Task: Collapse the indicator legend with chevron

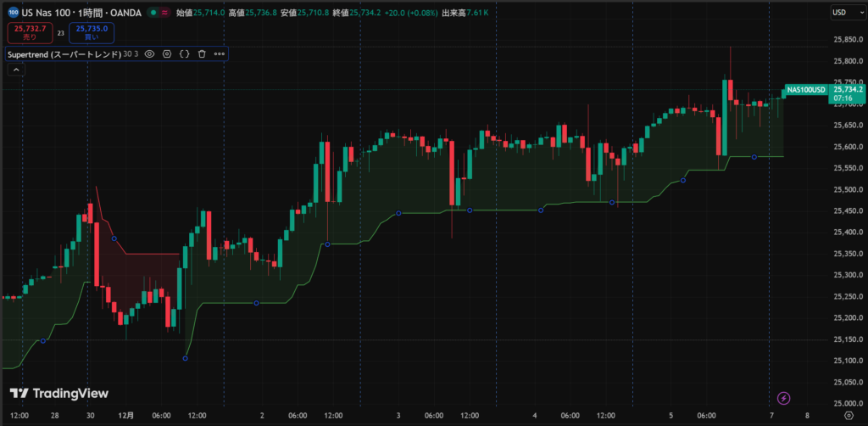Action: 14,71
